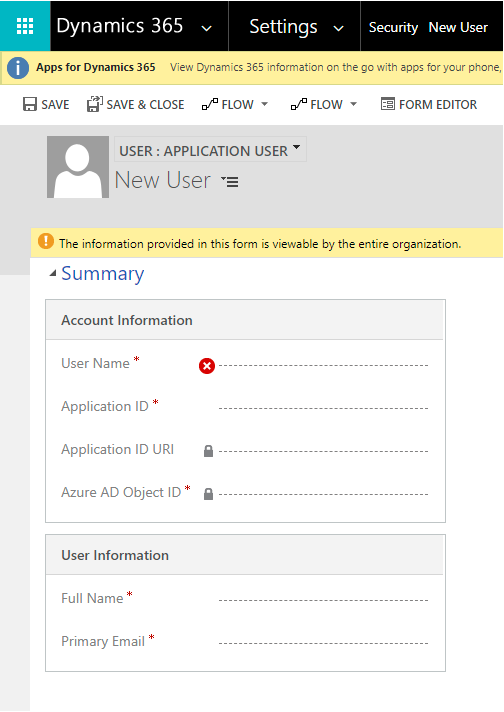The width and height of the screenshot is (504, 712).
Task: Click the User Name label
Action: (x=95, y=363)
